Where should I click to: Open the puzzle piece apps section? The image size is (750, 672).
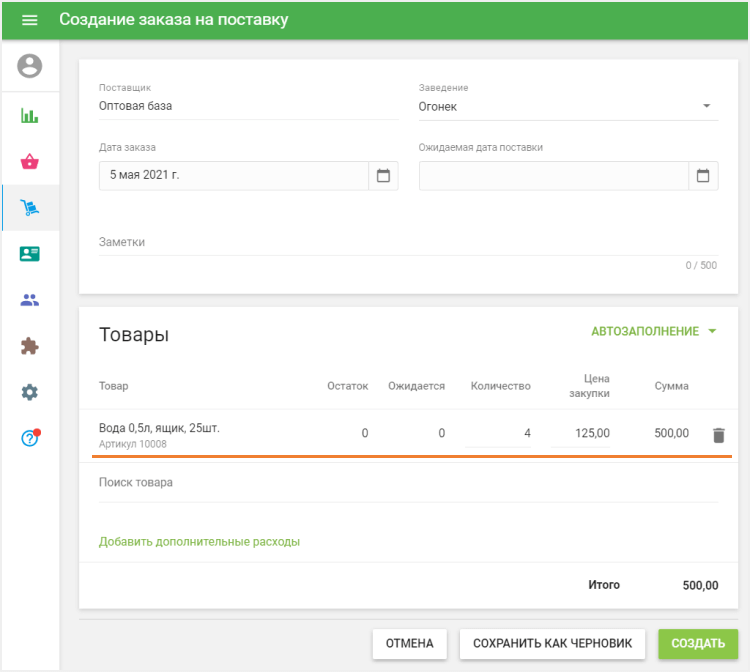[x=30, y=346]
